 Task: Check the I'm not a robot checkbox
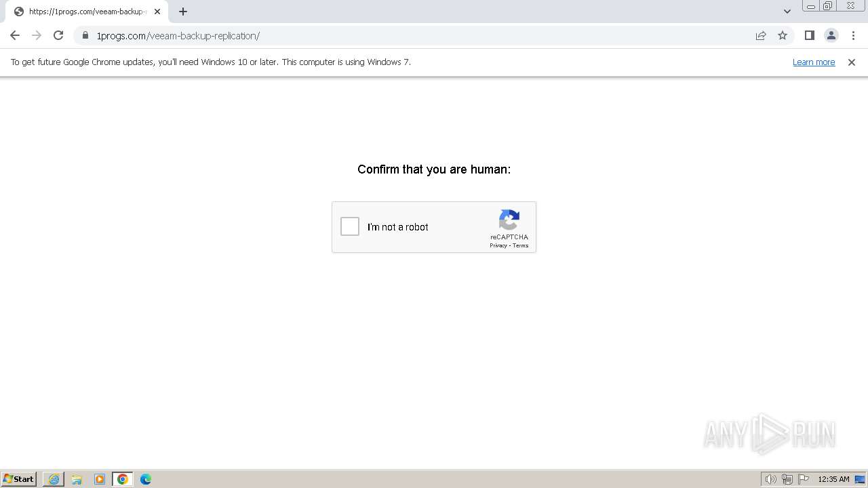point(350,226)
